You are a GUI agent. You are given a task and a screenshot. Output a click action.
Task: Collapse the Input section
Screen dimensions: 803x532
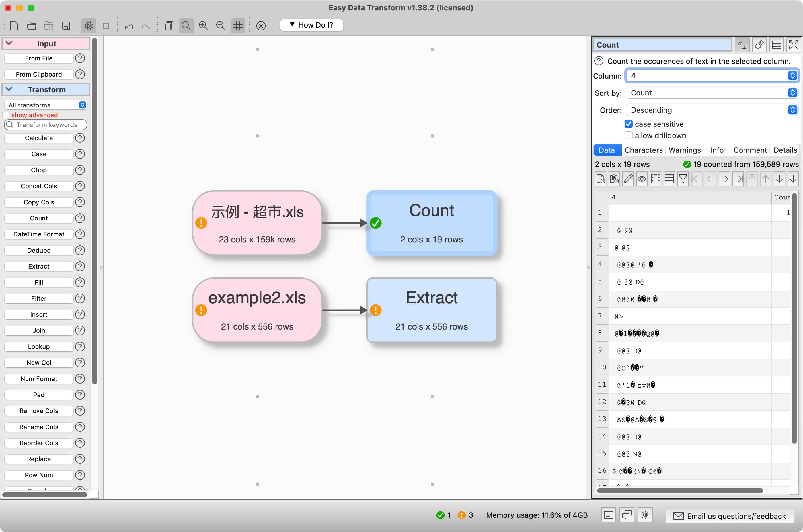click(x=9, y=44)
